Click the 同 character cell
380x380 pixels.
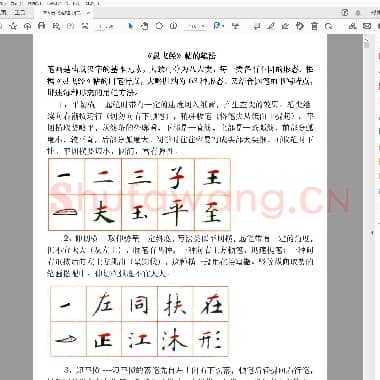click(140, 304)
